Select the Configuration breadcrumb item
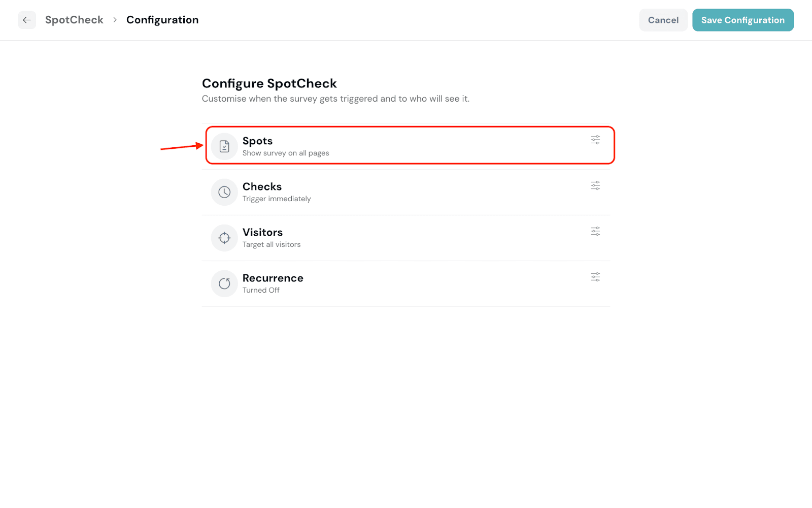This screenshot has width=812, height=508. point(162,20)
